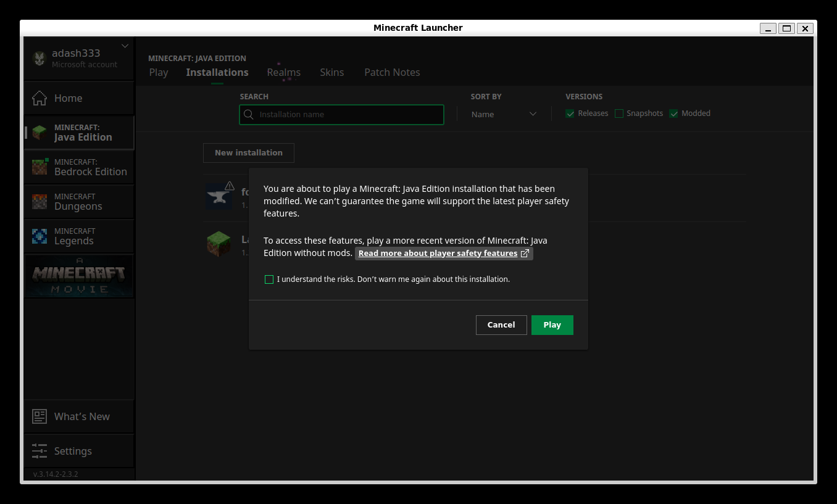Click the New installation button
Viewport: 837px width, 504px height.
[x=249, y=153]
